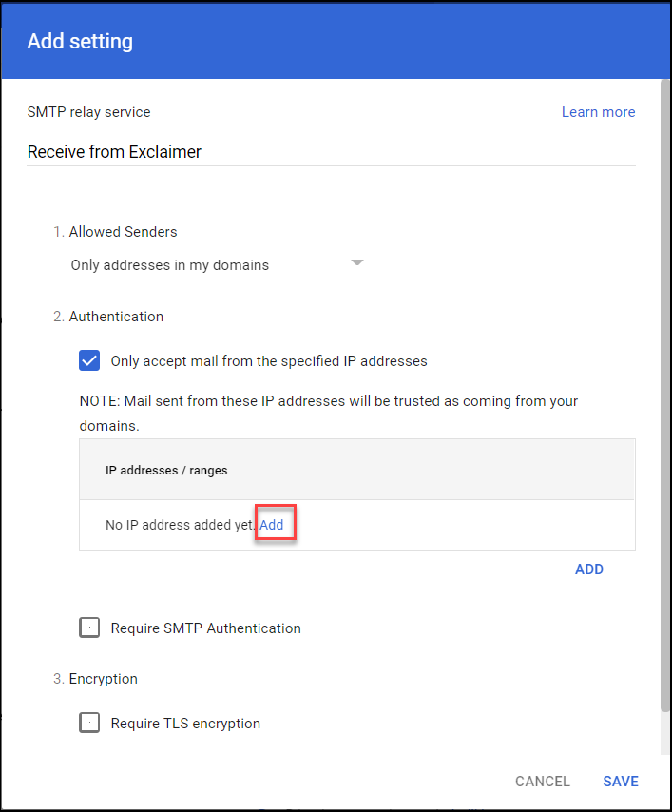Image resolution: width=672 pixels, height=812 pixels.
Task: Select the "Authentication" section heading
Action: click(x=116, y=317)
